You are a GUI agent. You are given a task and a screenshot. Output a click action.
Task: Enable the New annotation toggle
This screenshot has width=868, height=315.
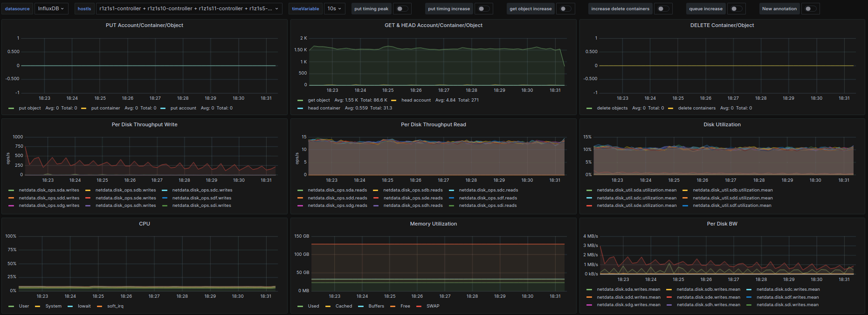click(x=810, y=9)
